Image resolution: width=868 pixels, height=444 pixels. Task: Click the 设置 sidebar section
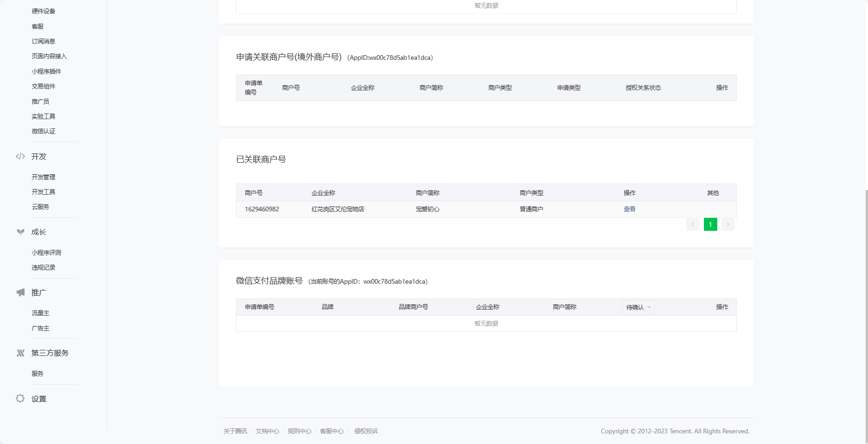39,399
